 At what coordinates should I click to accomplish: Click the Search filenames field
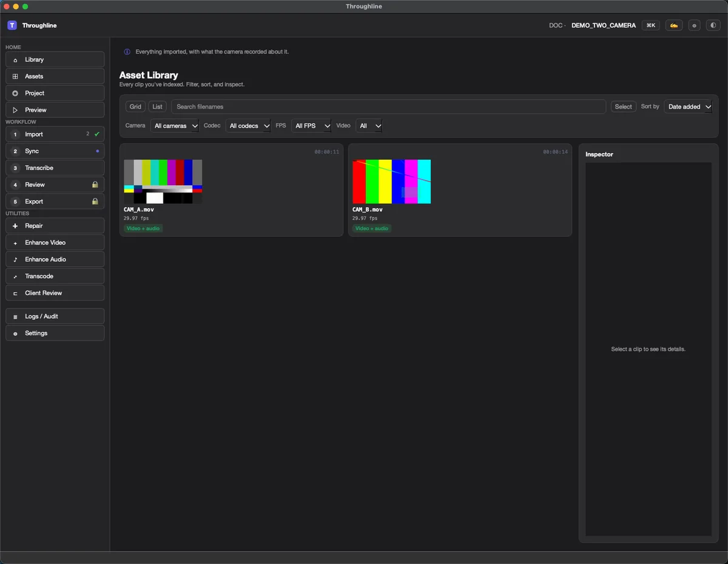388,107
